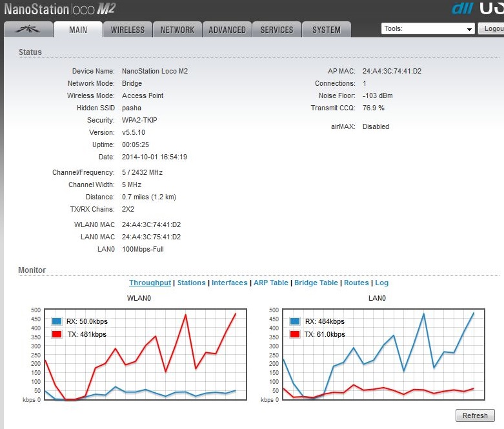Click the airOS logo
Screen dimensions: 504x429
(x=478, y=8)
